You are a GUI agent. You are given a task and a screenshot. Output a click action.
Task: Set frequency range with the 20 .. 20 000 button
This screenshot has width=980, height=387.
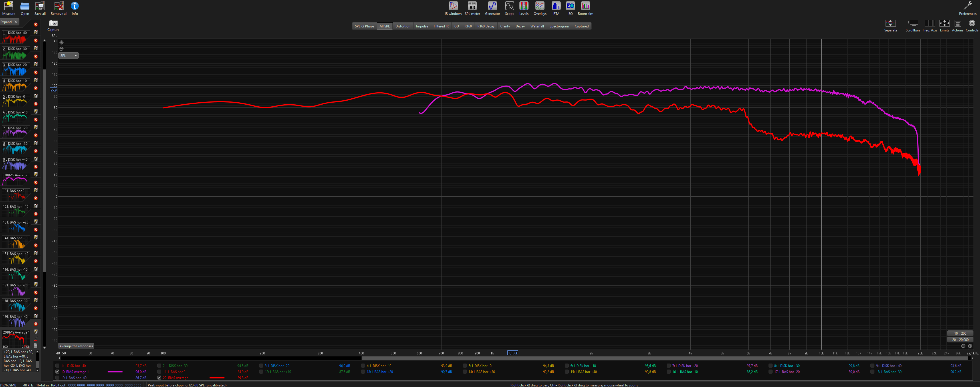pos(960,339)
